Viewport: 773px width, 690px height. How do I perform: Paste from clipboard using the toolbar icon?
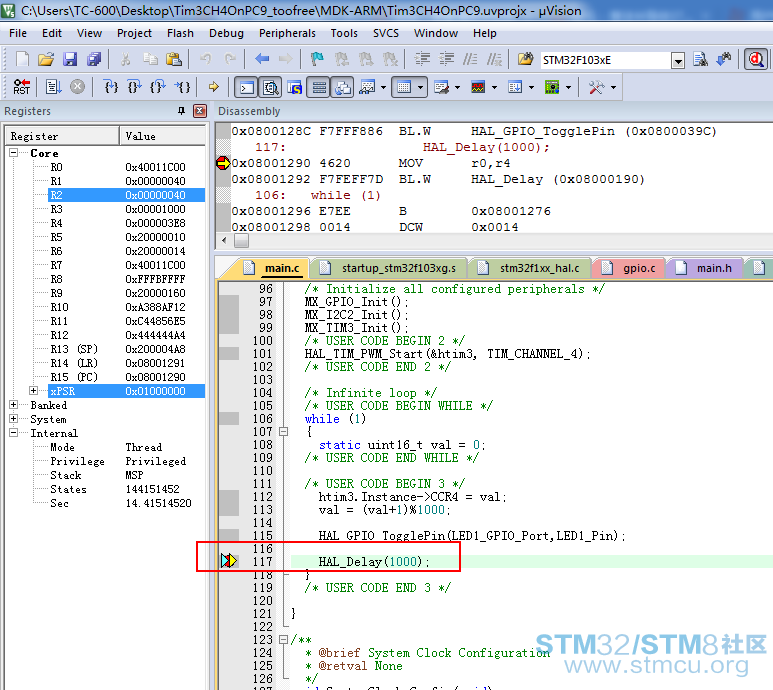pyautogui.click(x=174, y=60)
